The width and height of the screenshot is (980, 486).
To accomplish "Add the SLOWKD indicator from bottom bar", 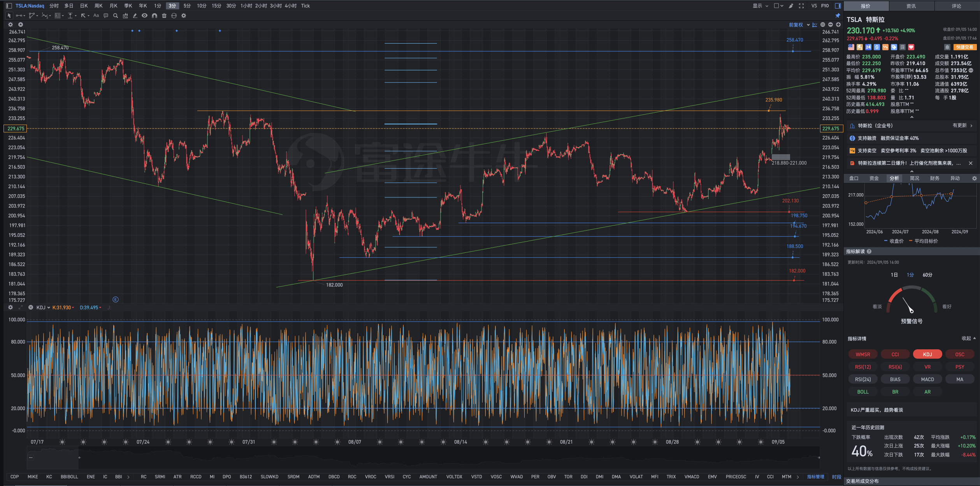I will (x=269, y=477).
